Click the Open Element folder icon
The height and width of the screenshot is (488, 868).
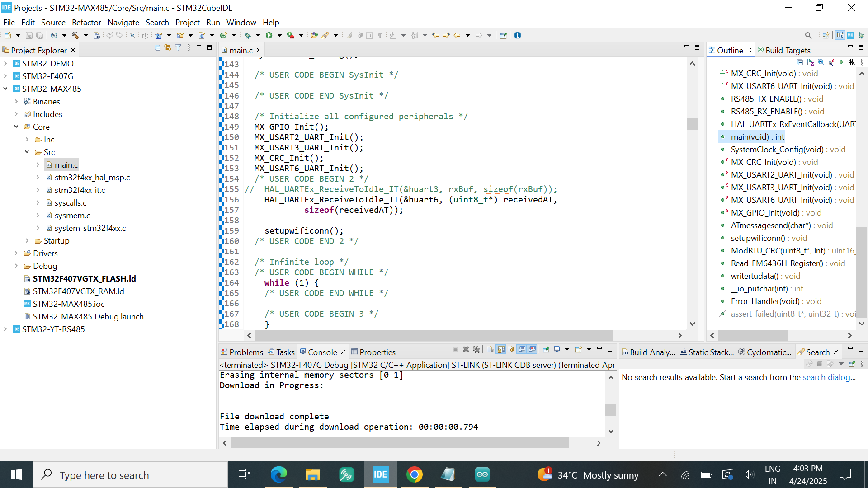(x=314, y=35)
